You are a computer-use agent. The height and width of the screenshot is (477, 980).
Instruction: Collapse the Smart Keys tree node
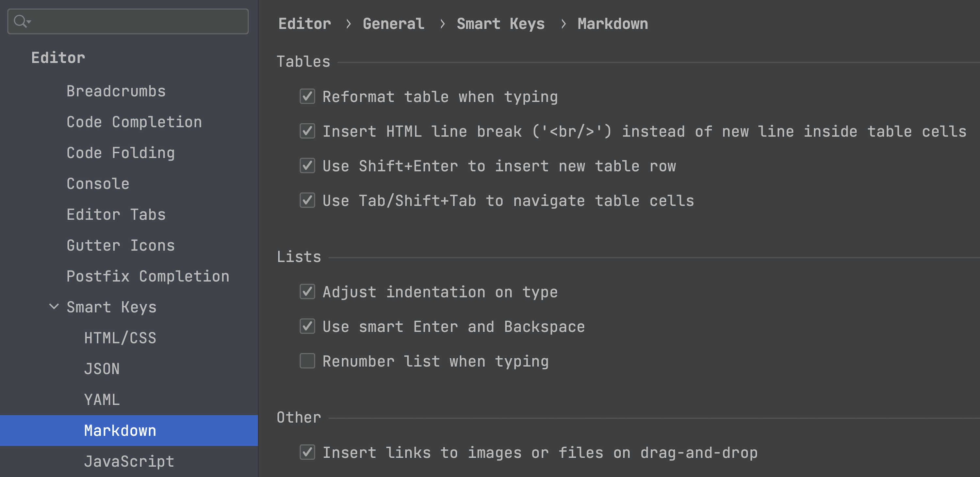tap(54, 306)
